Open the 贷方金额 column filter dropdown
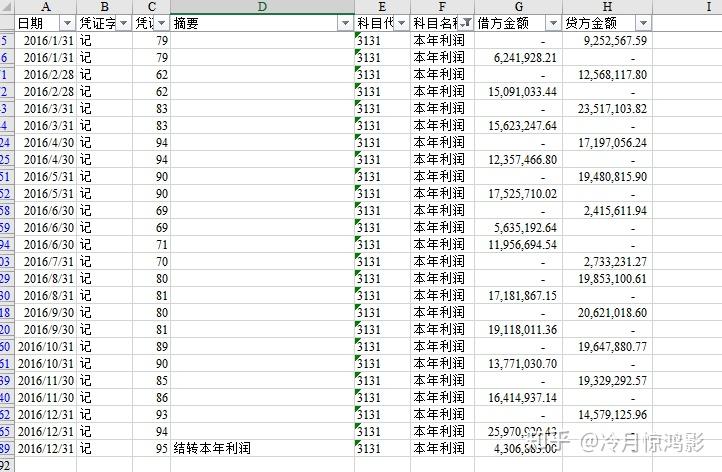 pos(644,23)
